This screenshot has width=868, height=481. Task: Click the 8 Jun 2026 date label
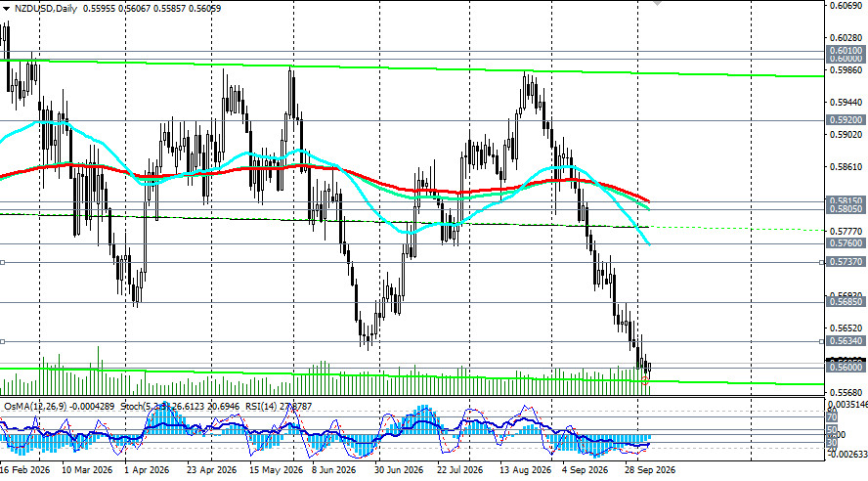[333, 470]
